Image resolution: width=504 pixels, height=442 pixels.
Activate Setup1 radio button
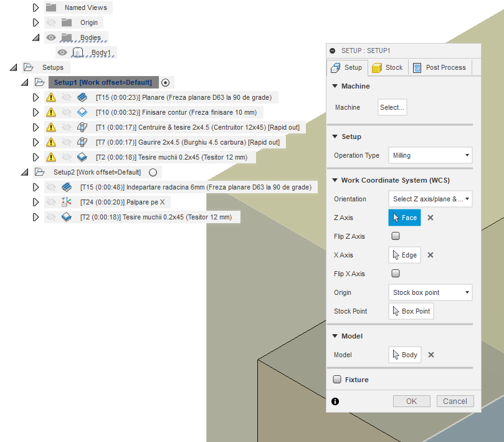tap(166, 83)
